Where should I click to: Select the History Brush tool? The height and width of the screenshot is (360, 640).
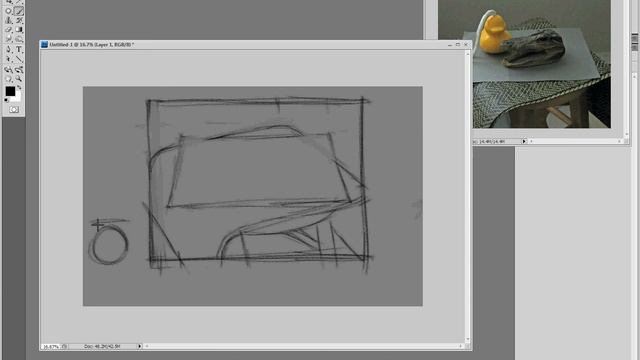coord(19,20)
